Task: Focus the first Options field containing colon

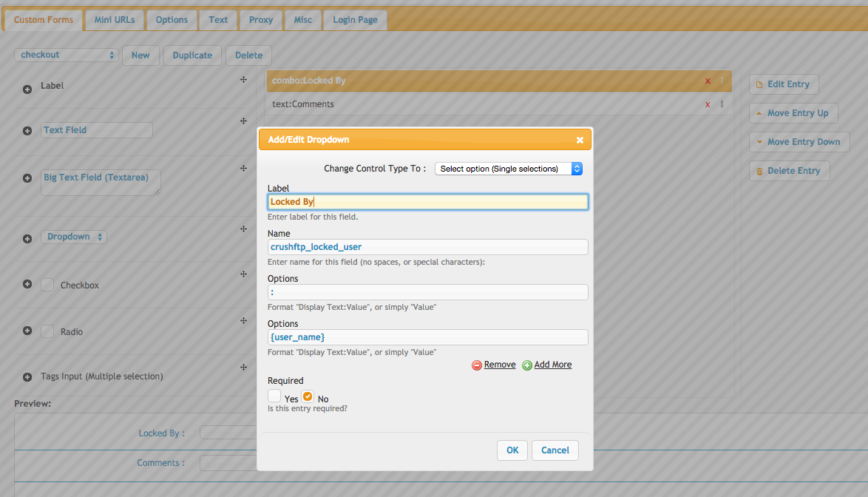Action: point(428,292)
